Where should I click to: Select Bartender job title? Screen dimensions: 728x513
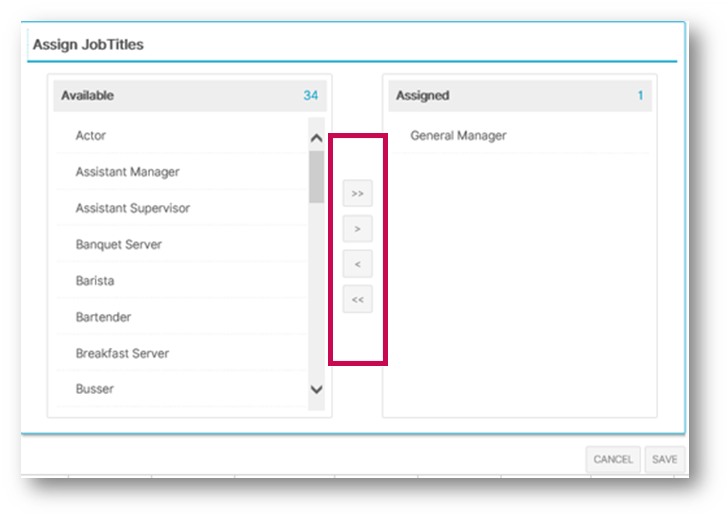click(x=182, y=317)
